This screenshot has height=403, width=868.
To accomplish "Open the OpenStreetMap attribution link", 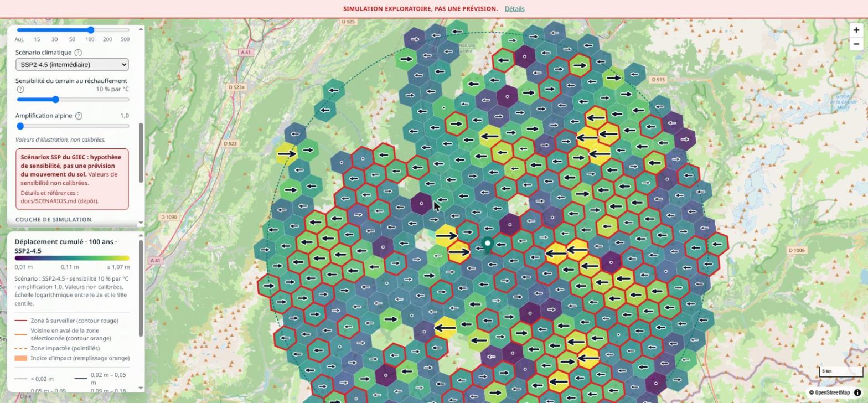I will tap(832, 392).
